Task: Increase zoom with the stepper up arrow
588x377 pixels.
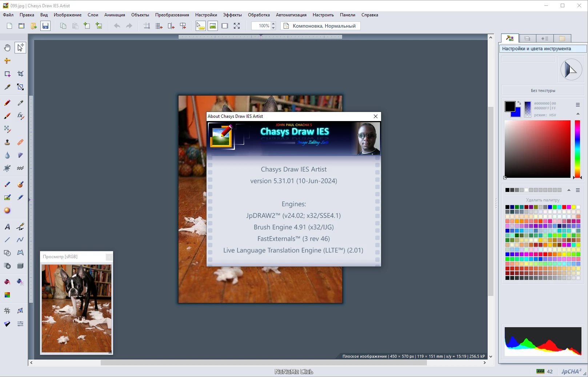Action: tap(273, 24)
